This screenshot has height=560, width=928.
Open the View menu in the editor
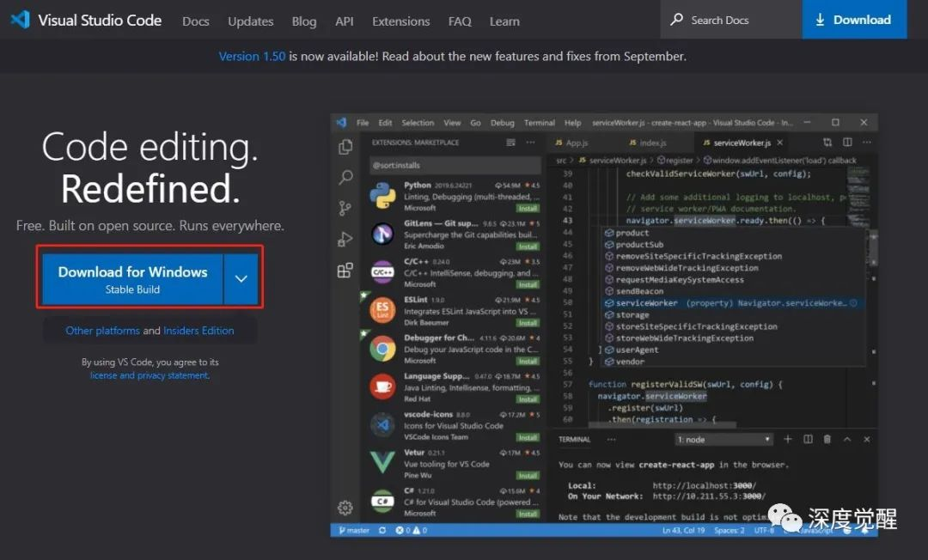[x=452, y=123]
